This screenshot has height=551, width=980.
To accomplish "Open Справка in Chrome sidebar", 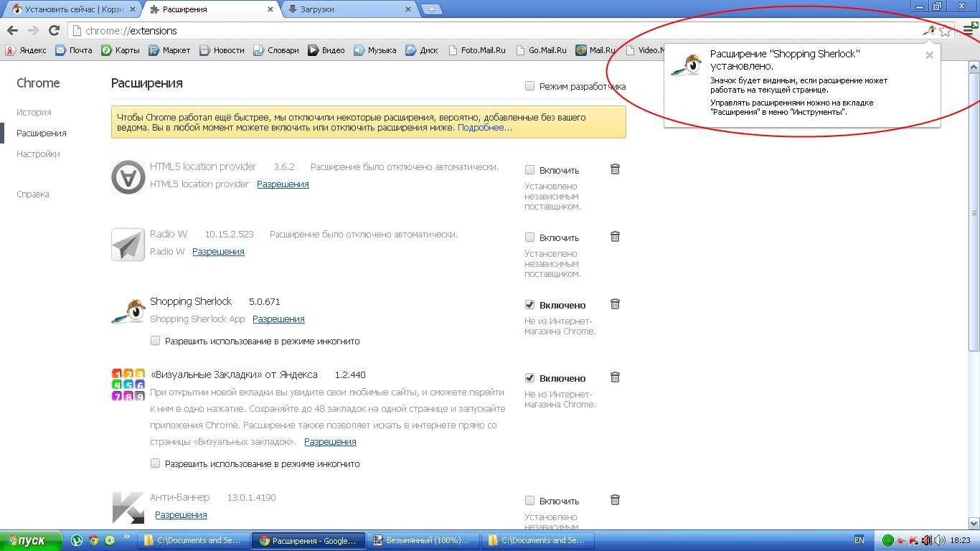I will click(x=33, y=194).
